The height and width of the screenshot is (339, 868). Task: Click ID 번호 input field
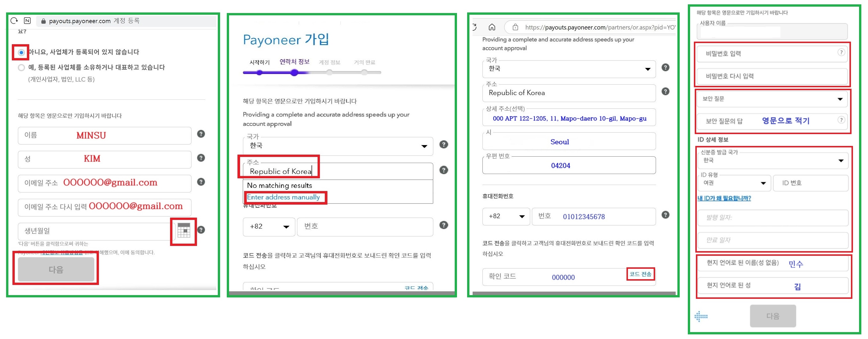pos(811,183)
